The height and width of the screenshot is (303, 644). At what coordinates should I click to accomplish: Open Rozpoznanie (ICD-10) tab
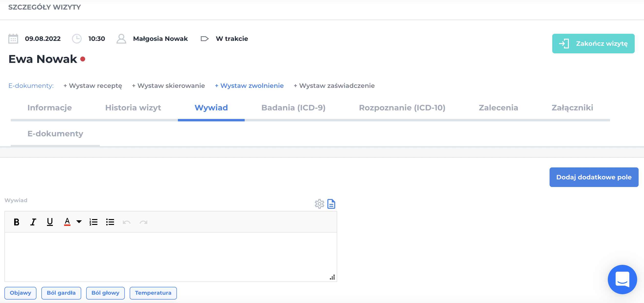(x=402, y=108)
